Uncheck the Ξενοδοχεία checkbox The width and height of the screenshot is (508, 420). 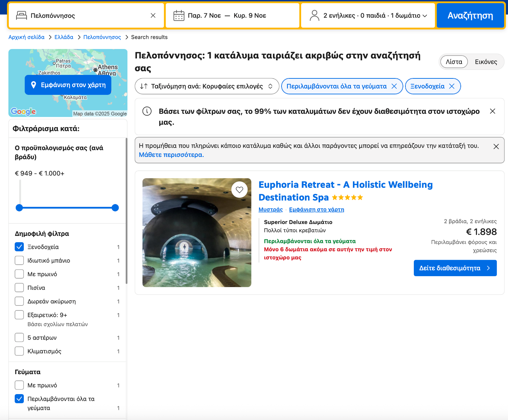(x=19, y=247)
